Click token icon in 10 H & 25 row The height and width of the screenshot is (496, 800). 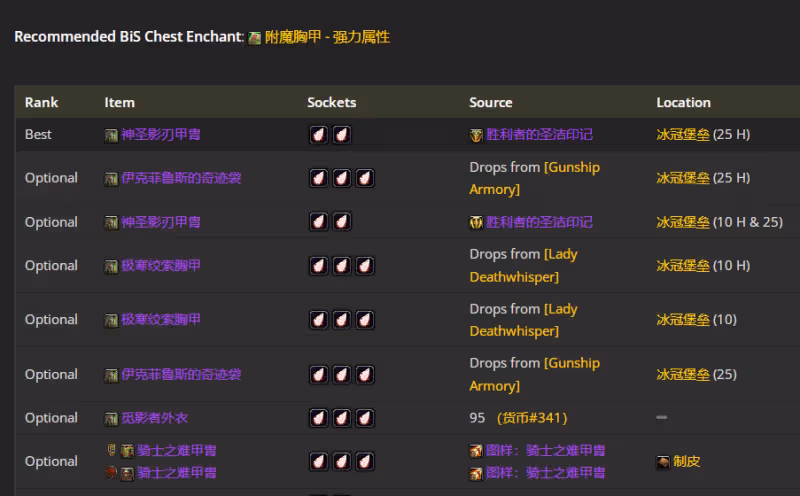click(476, 223)
